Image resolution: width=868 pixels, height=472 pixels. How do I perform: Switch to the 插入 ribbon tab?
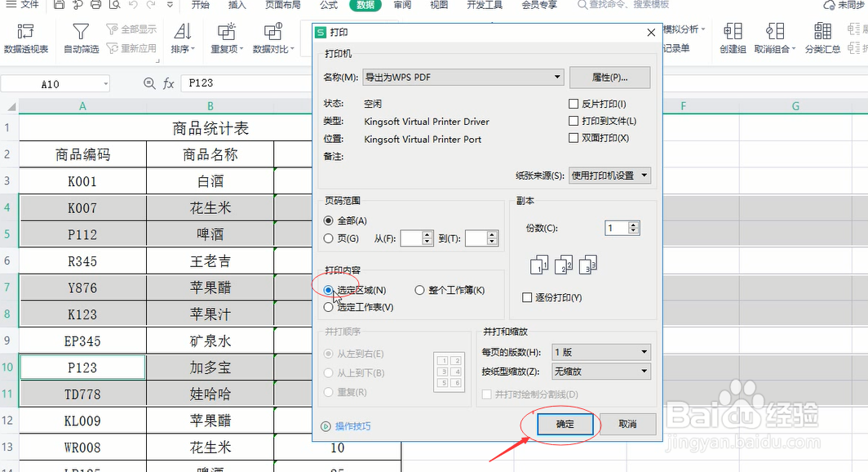237,5
